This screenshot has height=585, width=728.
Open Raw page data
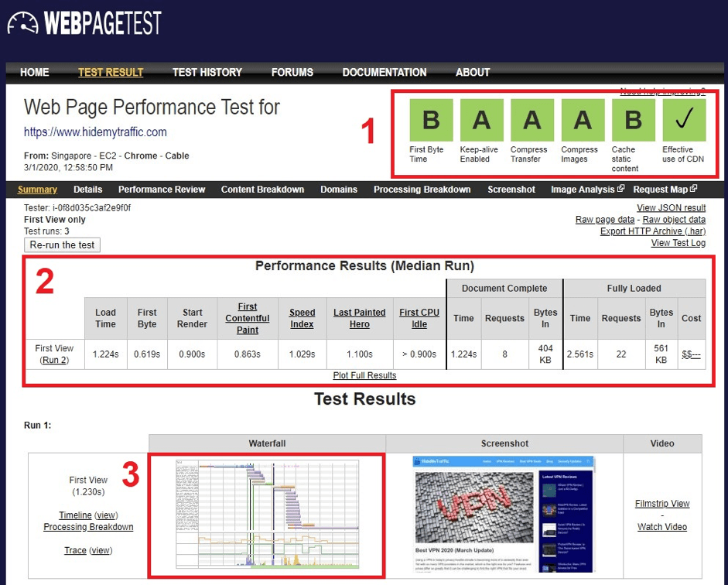coord(605,219)
